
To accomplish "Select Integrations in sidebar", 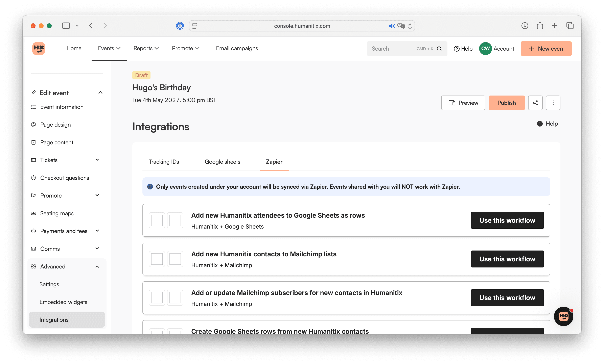I will [67, 320].
